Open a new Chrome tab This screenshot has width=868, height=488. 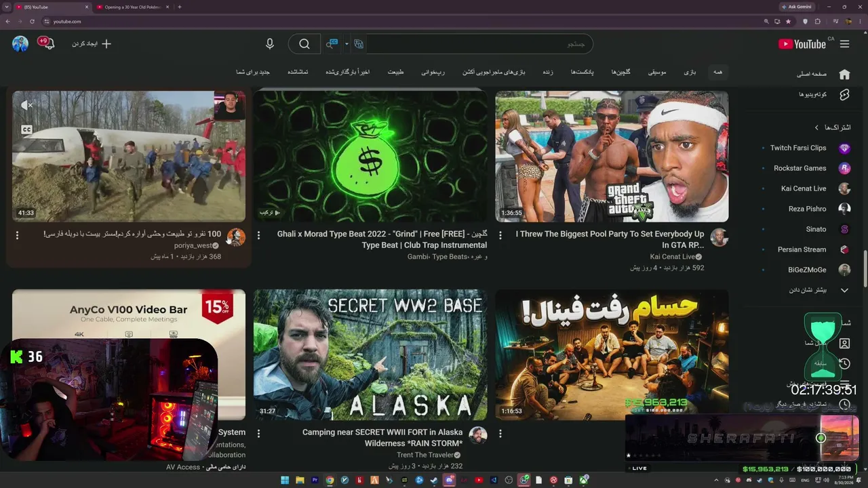[x=179, y=7]
